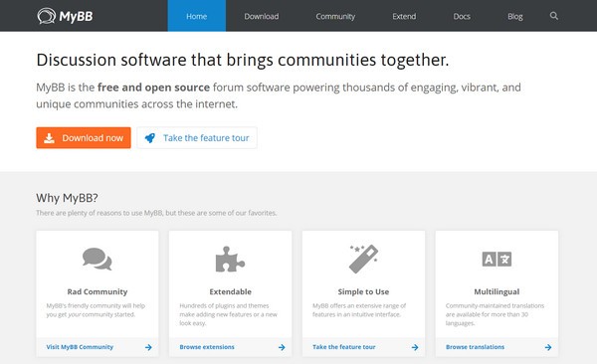Open the search magnifier icon
The image size is (597, 364).
tap(554, 16)
